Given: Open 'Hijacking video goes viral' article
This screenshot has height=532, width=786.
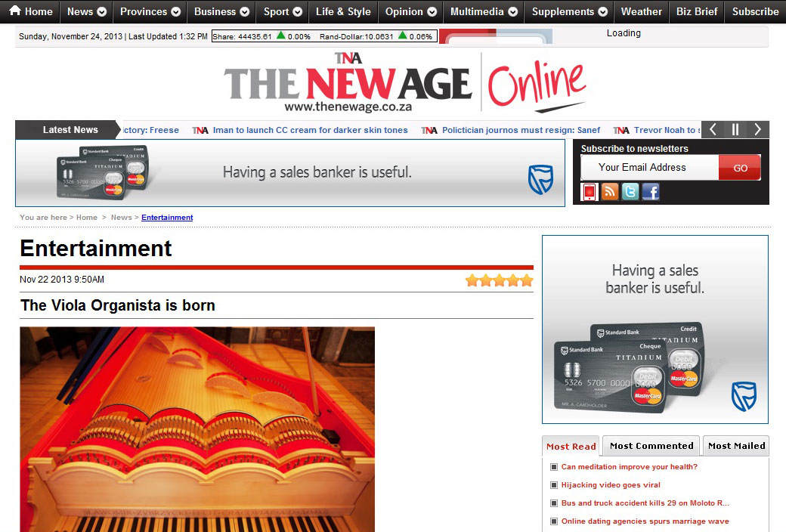Looking at the screenshot, I should (611, 485).
